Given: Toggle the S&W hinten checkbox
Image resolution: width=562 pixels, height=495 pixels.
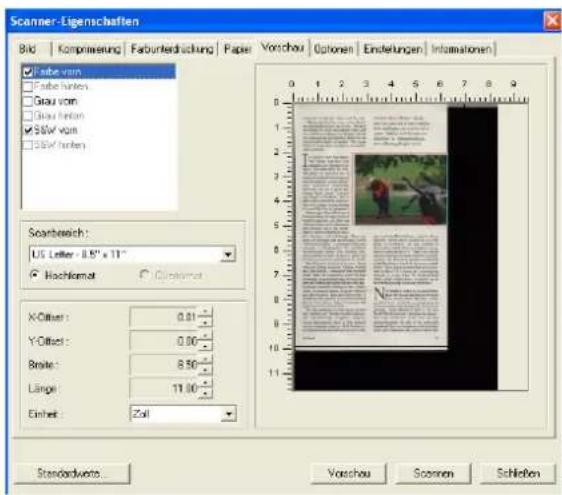Looking at the screenshot, I should [28, 145].
